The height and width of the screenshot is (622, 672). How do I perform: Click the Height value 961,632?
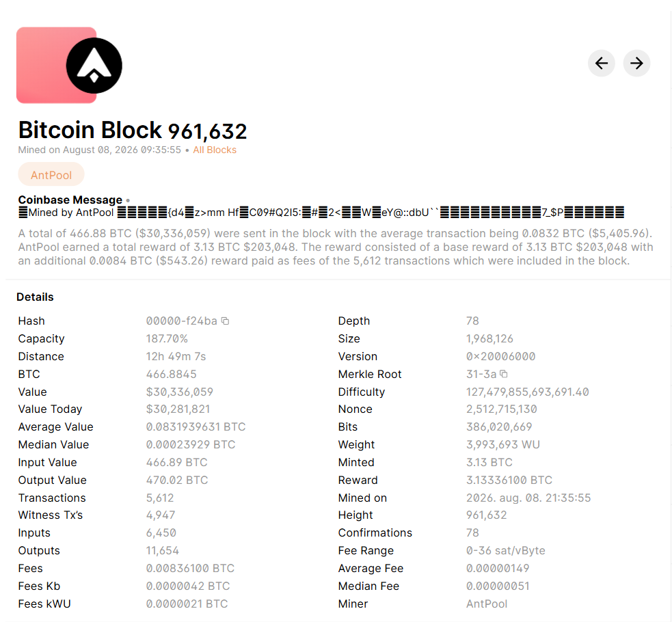coord(487,515)
